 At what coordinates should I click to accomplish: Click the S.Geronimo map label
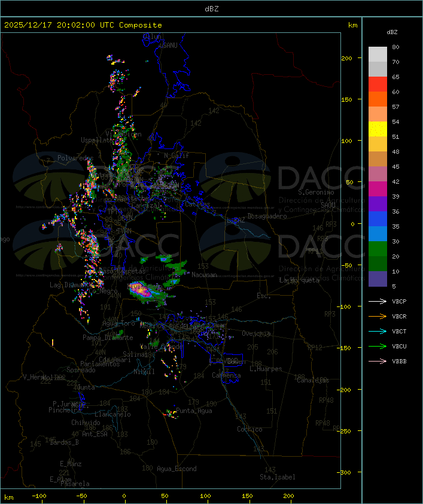[316, 192]
